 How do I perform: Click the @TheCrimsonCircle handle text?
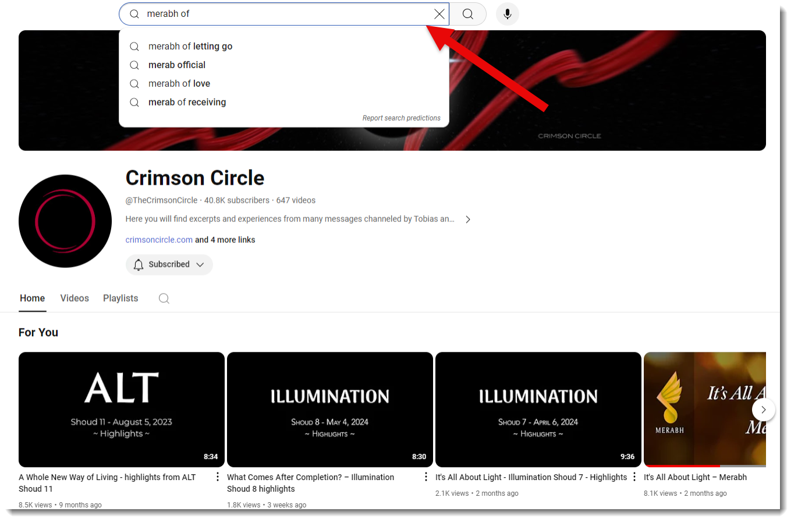click(x=162, y=200)
